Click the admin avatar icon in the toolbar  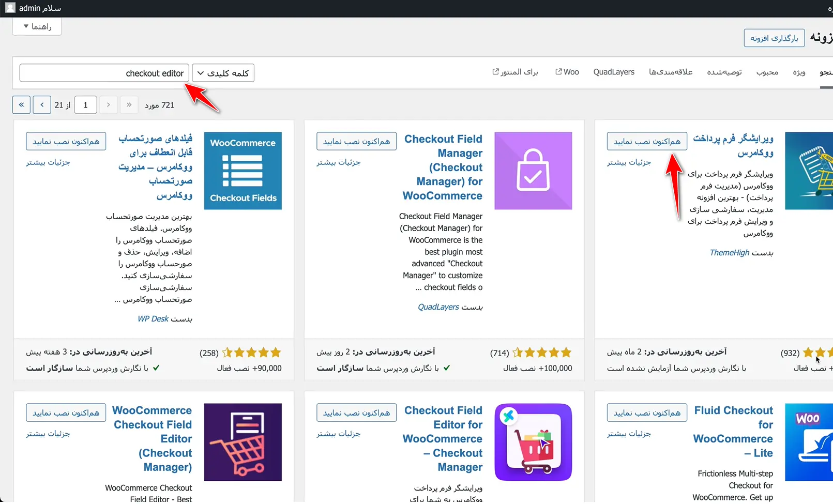click(10, 8)
